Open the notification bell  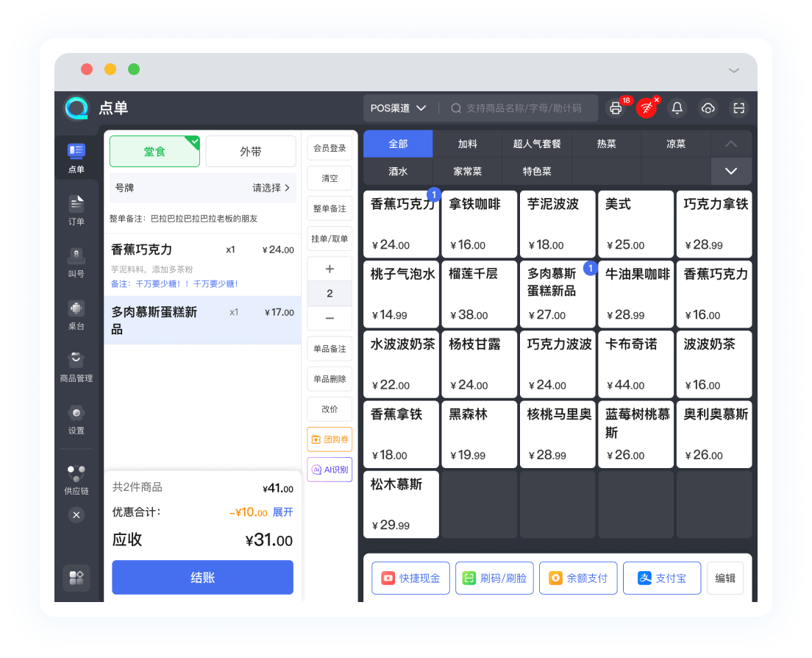[x=677, y=108]
